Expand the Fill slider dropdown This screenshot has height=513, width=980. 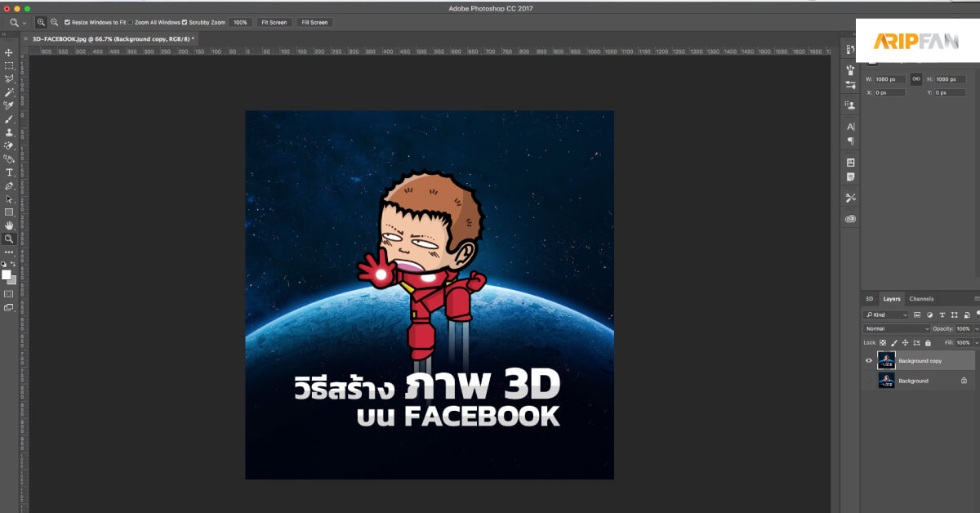coord(977,342)
